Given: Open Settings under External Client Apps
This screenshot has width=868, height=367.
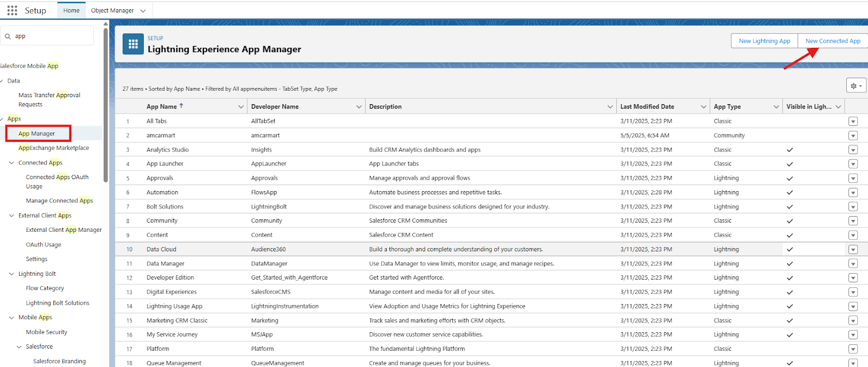Looking at the screenshot, I should (x=36, y=260).
